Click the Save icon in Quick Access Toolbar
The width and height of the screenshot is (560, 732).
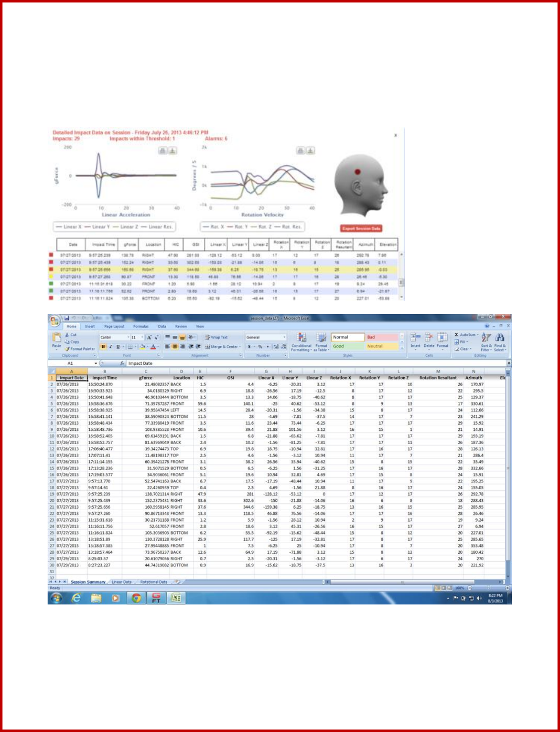(x=67, y=318)
